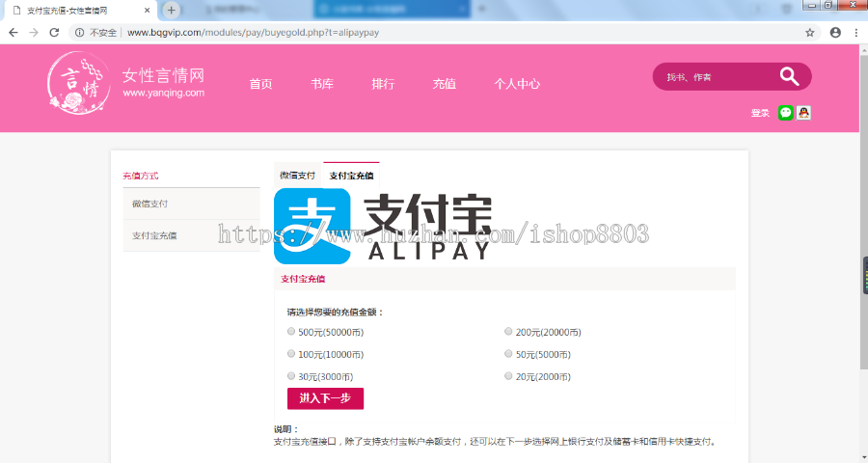Open 个人中心 in the navigation bar
The width and height of the screenshot is (868, 463).
(x=517, y=84)
